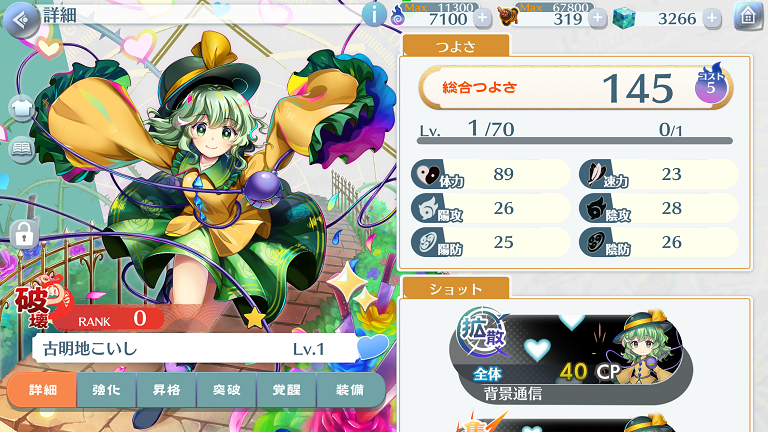
Task: Switch to the 強化 tab
Action: click(106, 390)
